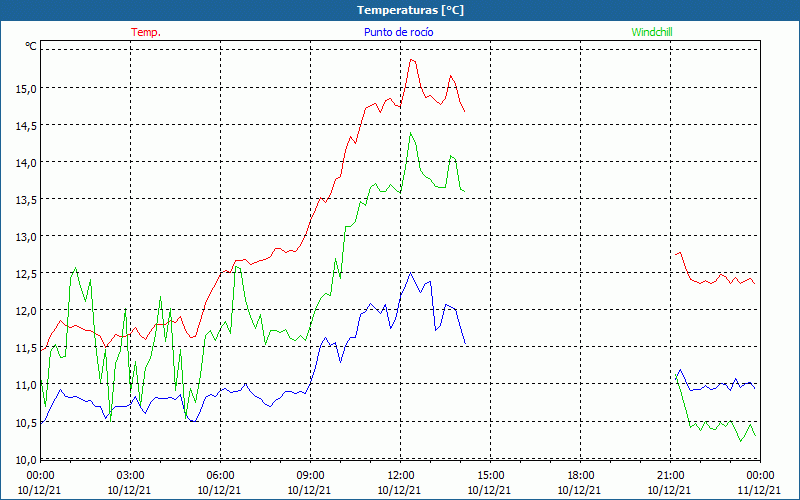Select the 15,0 y-axis value
This screenshot has width=800, height=500.
[26, 89]
